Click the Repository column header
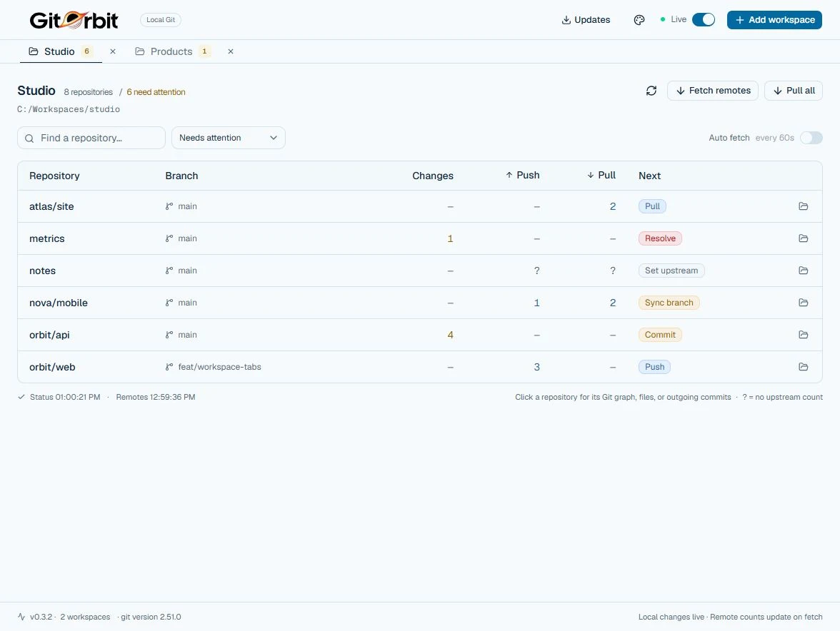The height and width of the screenshot is (631, 840). [x=54, y=176]
